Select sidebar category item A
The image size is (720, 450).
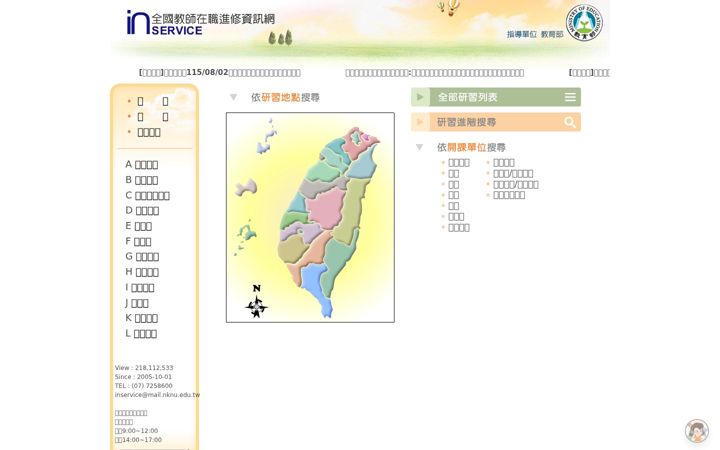[141, 164]
